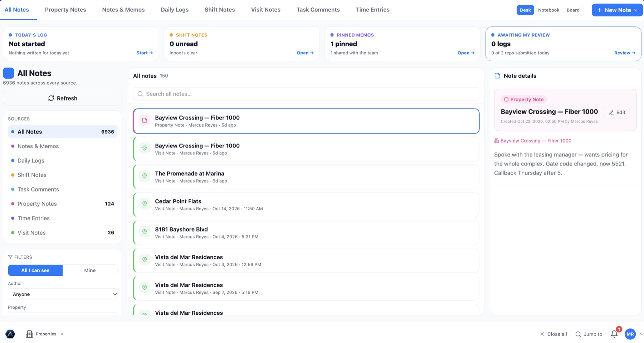Open the Time Entries tab

372,10
